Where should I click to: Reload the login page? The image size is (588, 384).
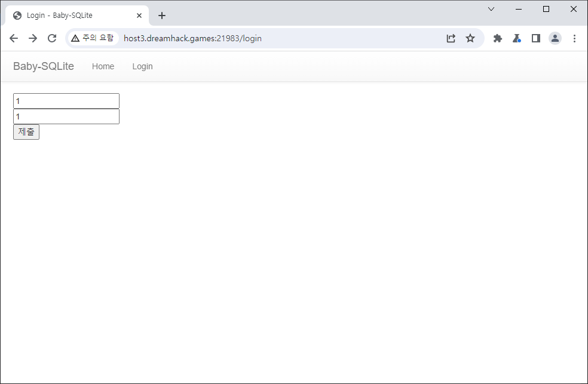52,38
